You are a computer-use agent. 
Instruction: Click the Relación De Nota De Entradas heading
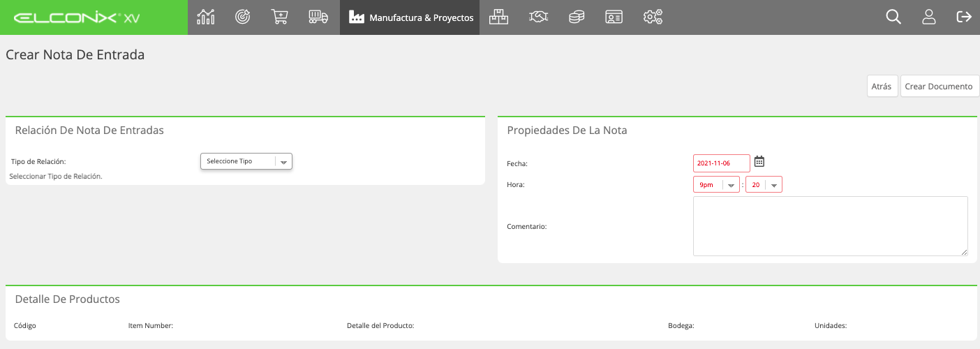(89, 130)
